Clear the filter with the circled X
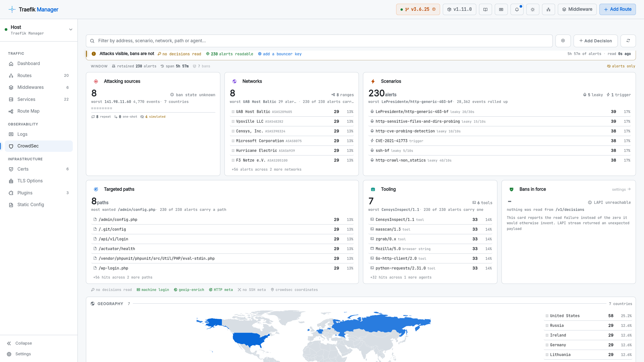 (x=563, y=41)
